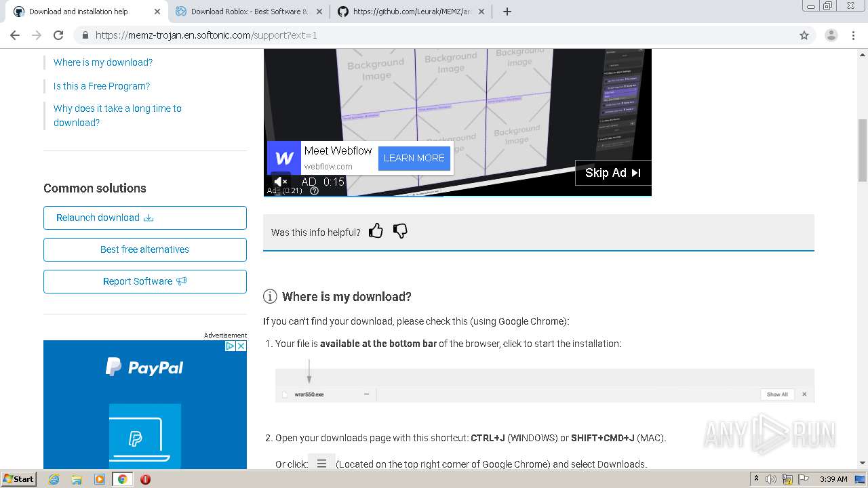The width and height of the screenshot is (868, 488).
Task: Click the hamburger menu icon in instructions
Action: coord(321,464)
